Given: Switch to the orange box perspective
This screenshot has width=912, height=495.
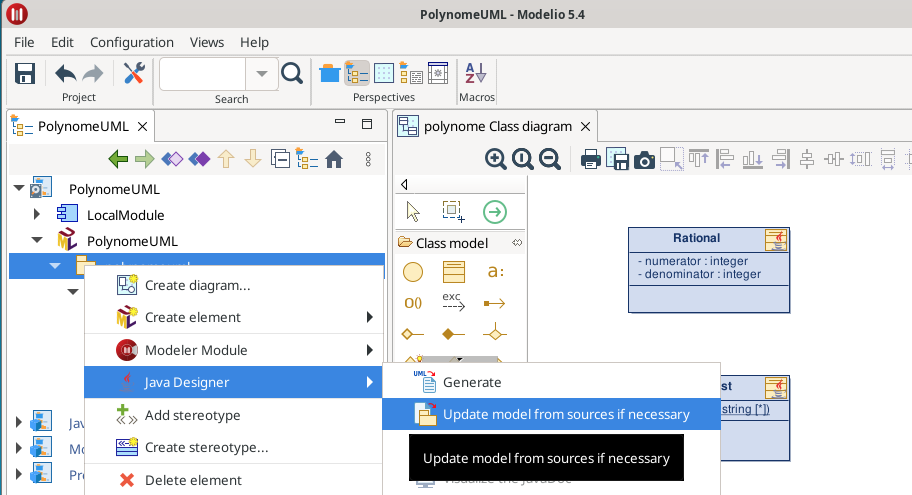Looking at the screenshot, I should tap(330, 74).
